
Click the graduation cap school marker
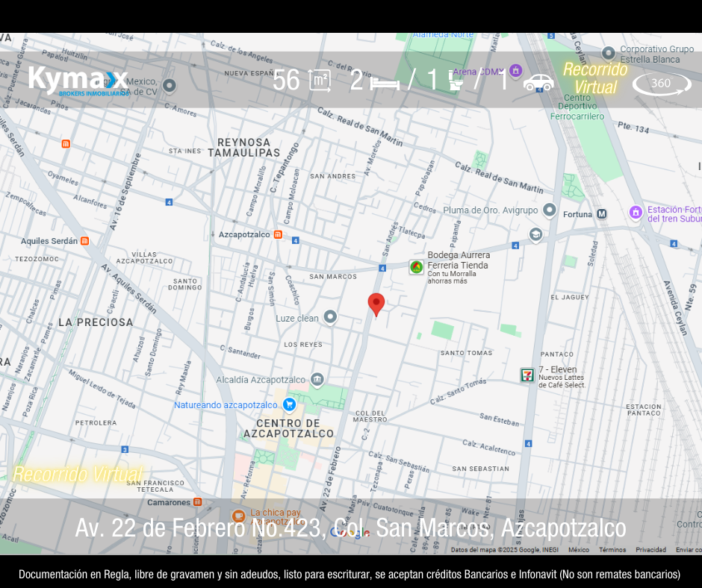pos(535,234)
